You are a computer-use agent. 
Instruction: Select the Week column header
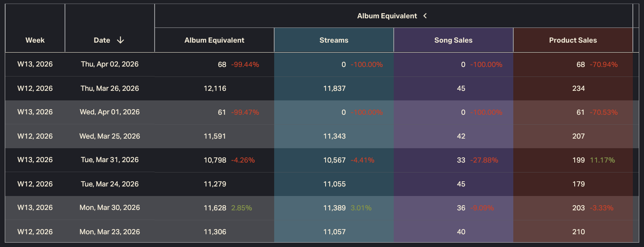point(35,40)
